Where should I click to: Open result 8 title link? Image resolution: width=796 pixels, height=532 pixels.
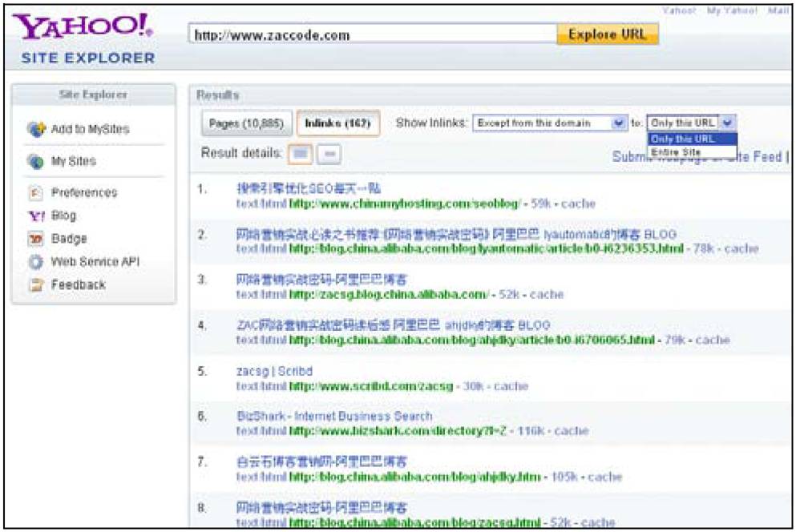coord(321,507)
